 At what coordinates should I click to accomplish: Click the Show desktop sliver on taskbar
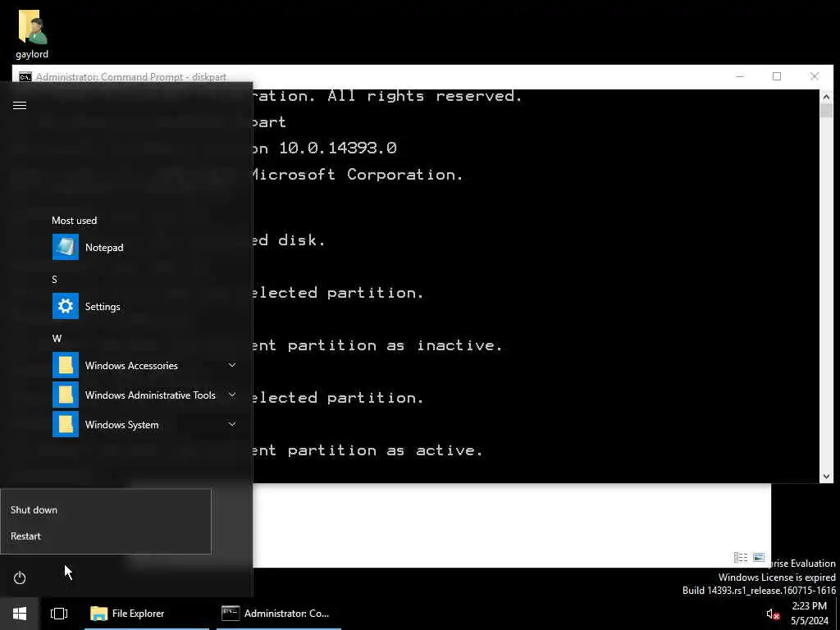[838, 614]
